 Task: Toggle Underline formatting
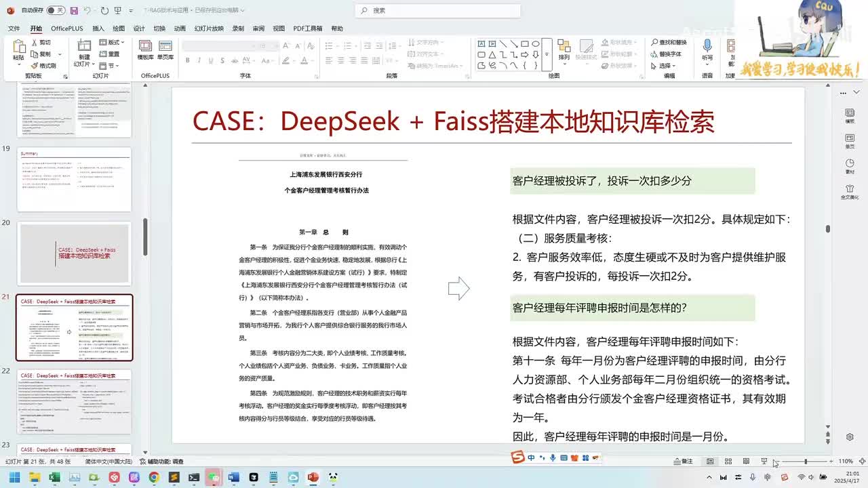coord(210,60)
